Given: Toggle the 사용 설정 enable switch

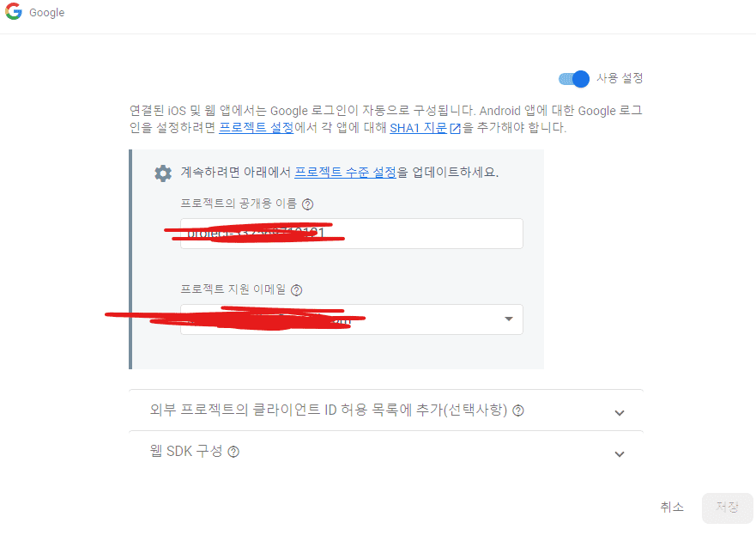Looking at the screenshot, I should pos(574,79).
